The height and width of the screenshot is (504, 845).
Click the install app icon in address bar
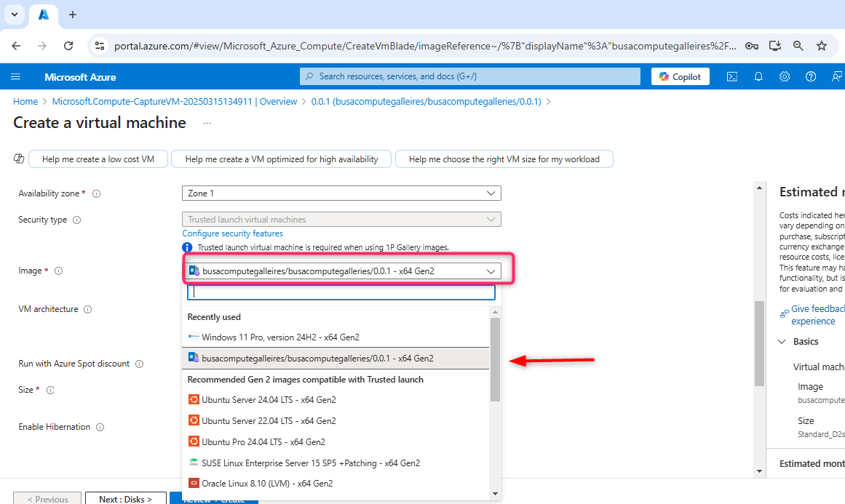pos(775,46)
